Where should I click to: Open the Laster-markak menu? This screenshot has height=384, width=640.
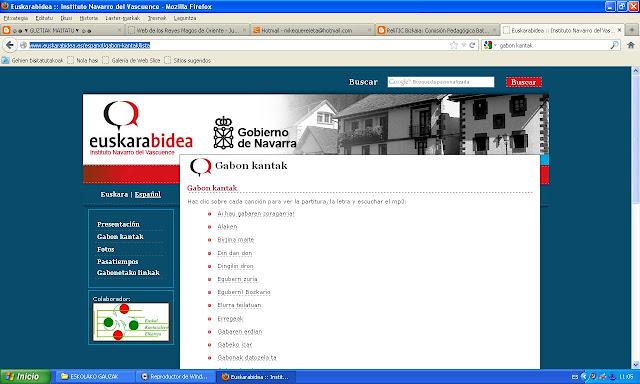pyautogui.click(x=122, y=18)
